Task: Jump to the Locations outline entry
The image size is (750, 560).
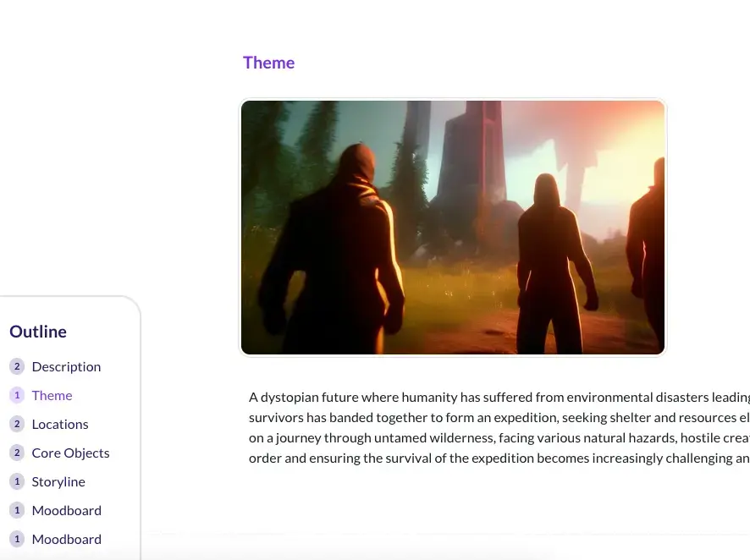Action: tap(60, 424)
